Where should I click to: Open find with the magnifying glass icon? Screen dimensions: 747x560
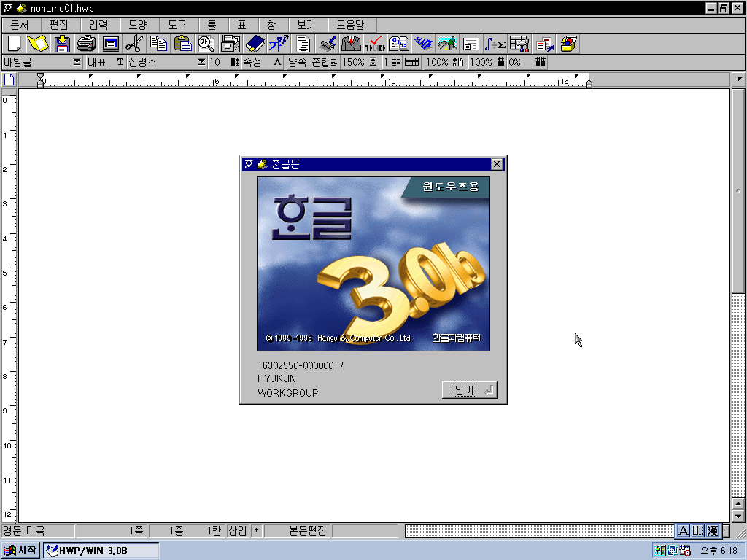coord(206,44)
